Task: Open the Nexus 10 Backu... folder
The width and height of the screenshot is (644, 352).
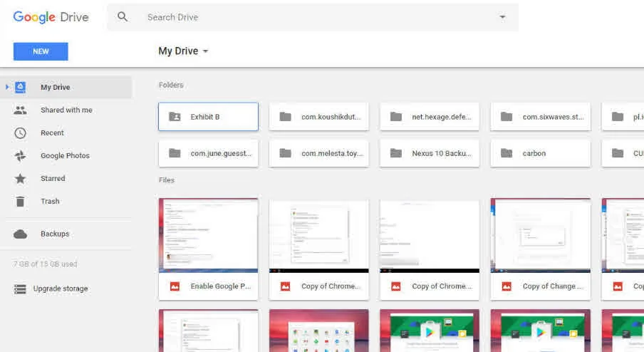Action: [x=430, y=153]
